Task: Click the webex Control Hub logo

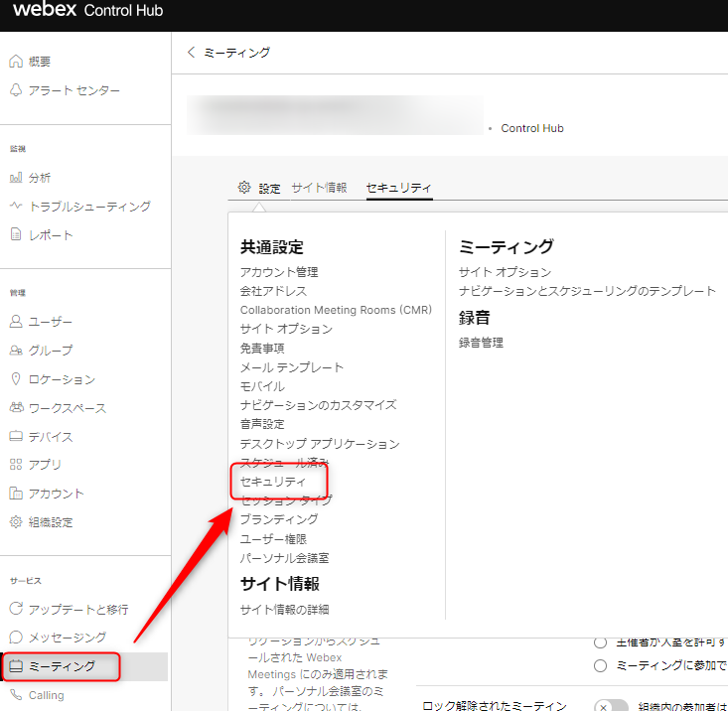Action: [87, 9]
